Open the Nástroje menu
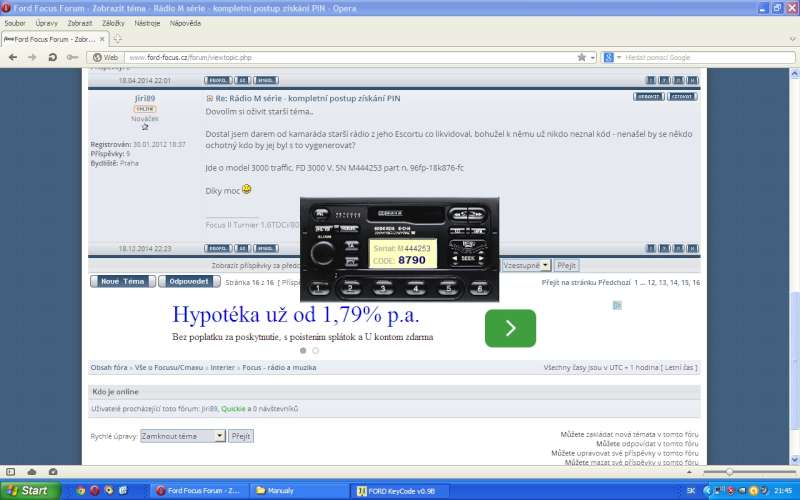The width and height of the screenshot is (800, 500). point(147,22)
